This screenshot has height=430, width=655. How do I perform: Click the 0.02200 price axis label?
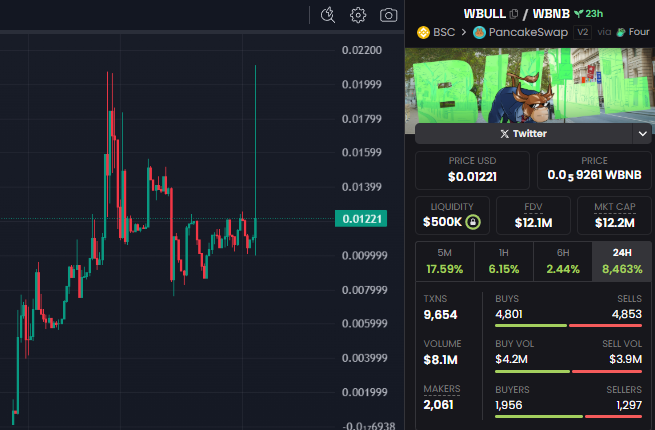tap(362, 50)
